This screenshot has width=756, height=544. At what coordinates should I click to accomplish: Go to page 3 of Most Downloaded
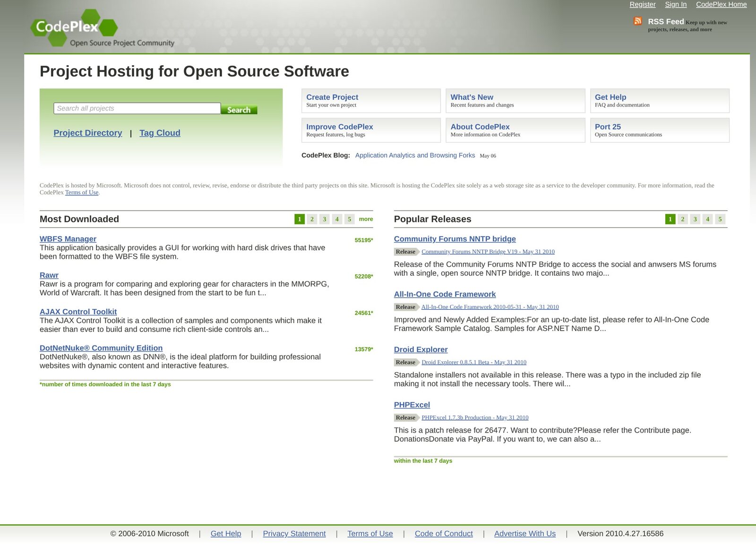[325, 219]
